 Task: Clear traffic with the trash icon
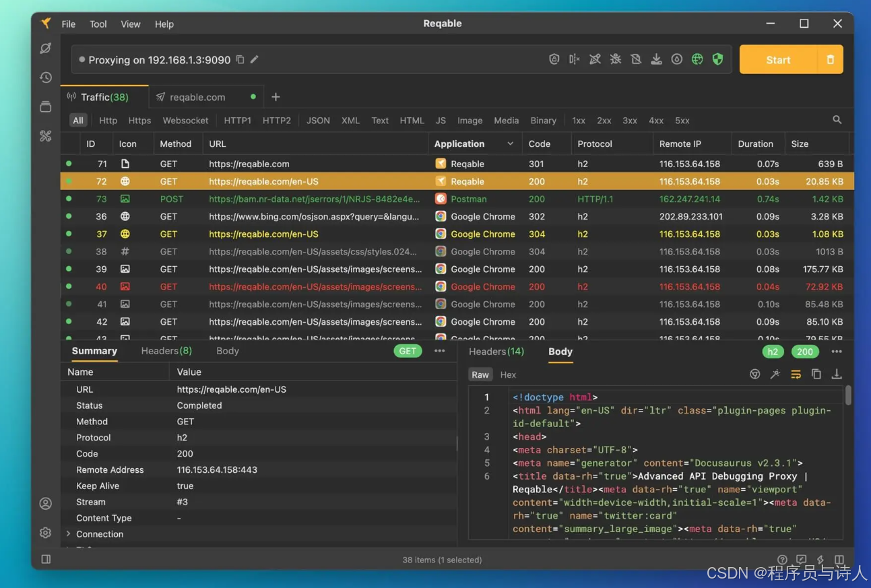(831, 60)
